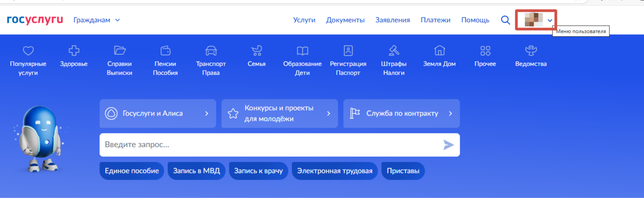Click the Единое пособие quick button
The image size is (644, 198).
click(132, 171)
